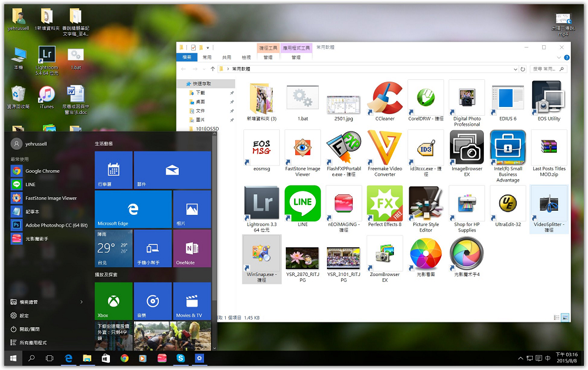Select 101EOS5D in the navigation pane
The height and width of the screenshot is (370, 588).
[208, 129]
